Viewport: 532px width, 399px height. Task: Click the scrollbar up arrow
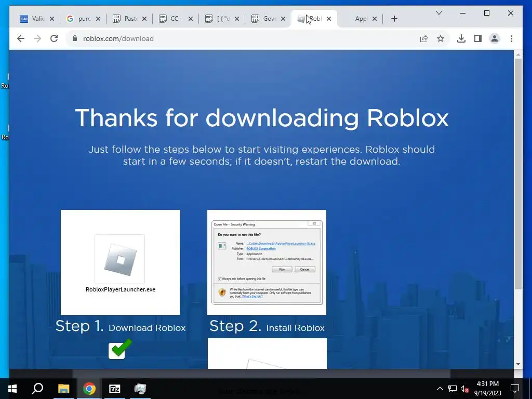coord(518,54)
